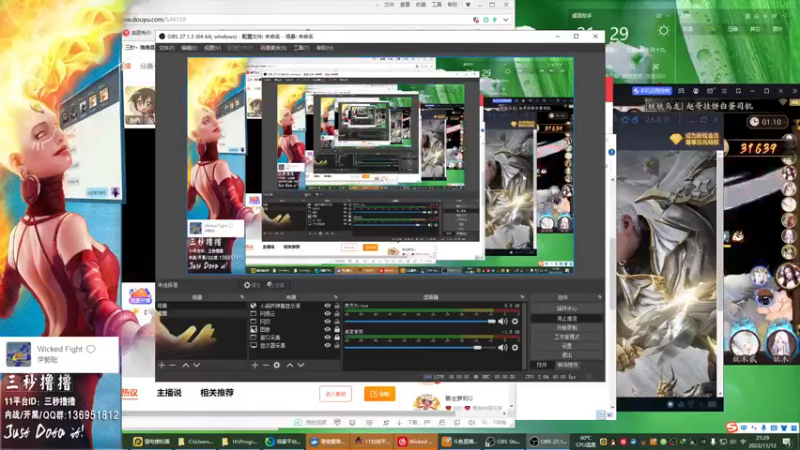Image resolution: width=800 pixels, height=450 pixels.
Task: Expand the browser address bar dropdown arrow
Action: (x=506, y=20)
